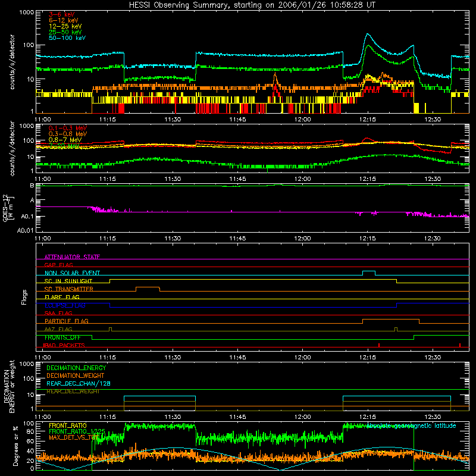Click the SC_IN_SUNLIGHT flag label

[68, 281]
